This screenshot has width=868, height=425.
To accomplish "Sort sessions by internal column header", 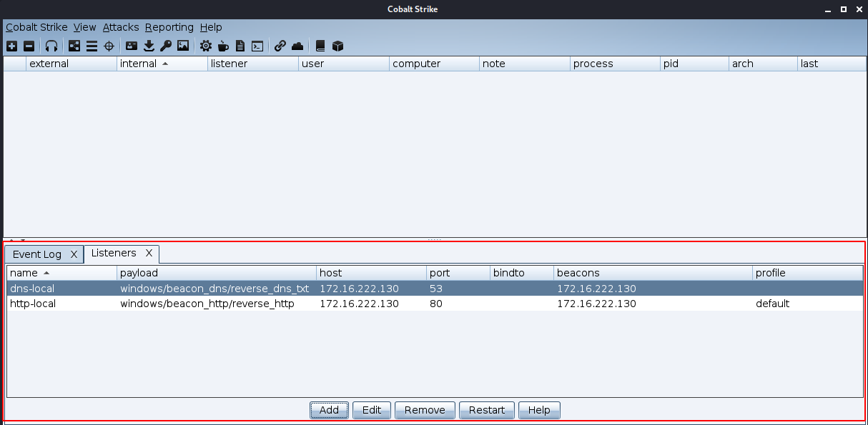I will click(162, 64).
